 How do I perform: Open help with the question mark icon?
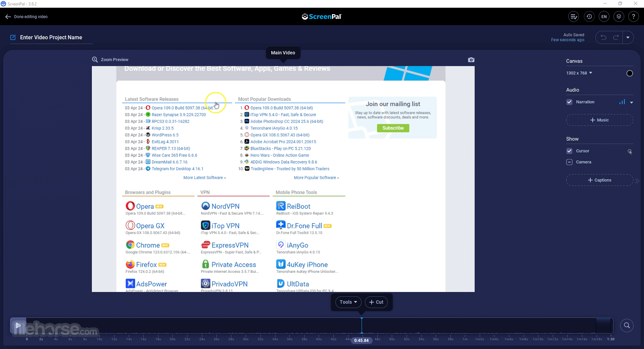tap(633, 17)
